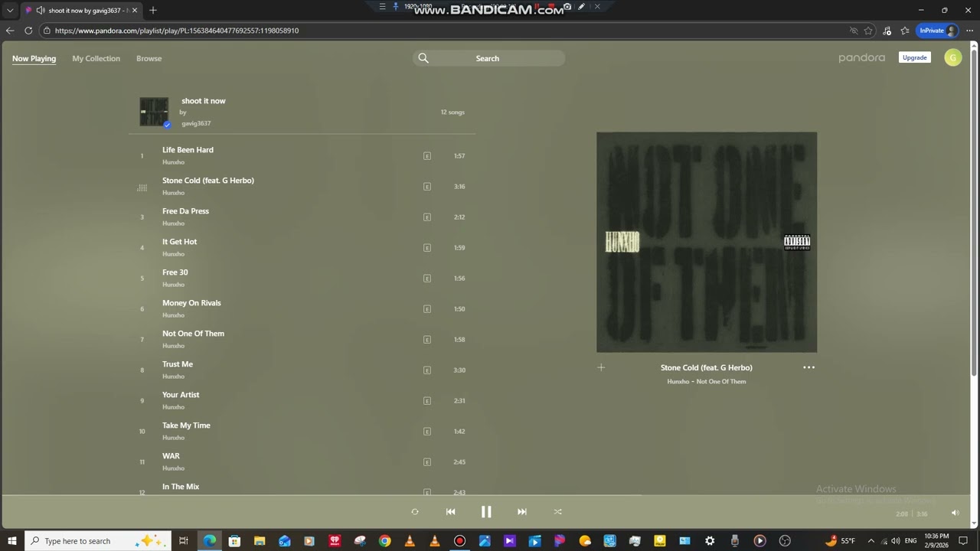
Task: Open Edge Settings and more menu
Action: 969,31
